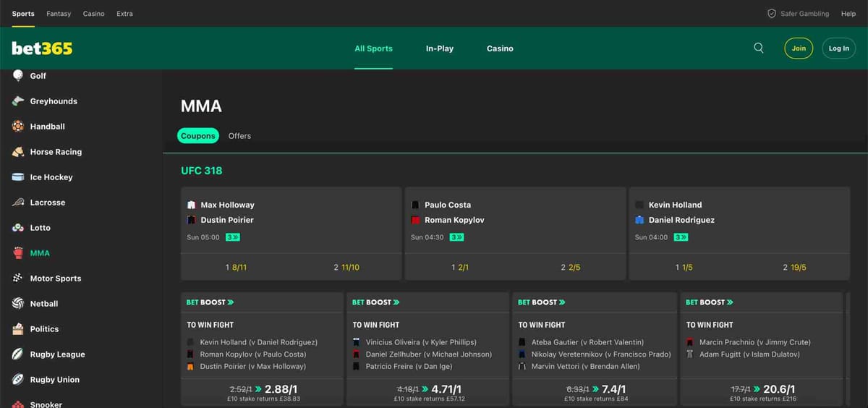Select the Horse Racing sidebar icon
The height and width of the screenshot is (408, 868).
click(x=18, y=152)
